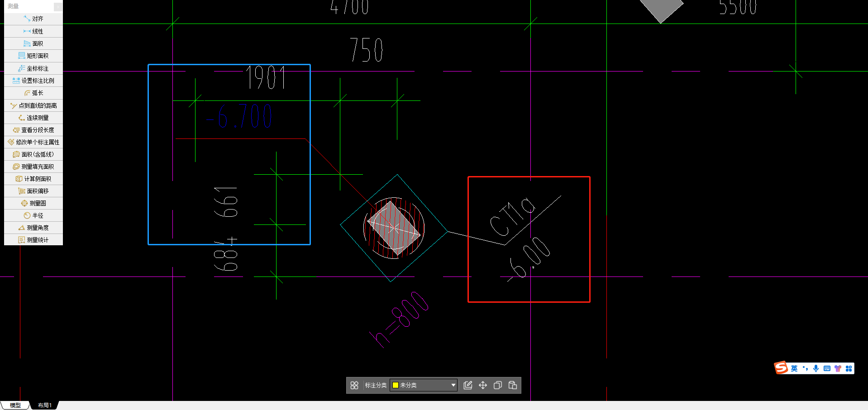Click the paste clipboard icon in bottom toolbar
This screenshot has height=410, width=868.
[513, 385]
